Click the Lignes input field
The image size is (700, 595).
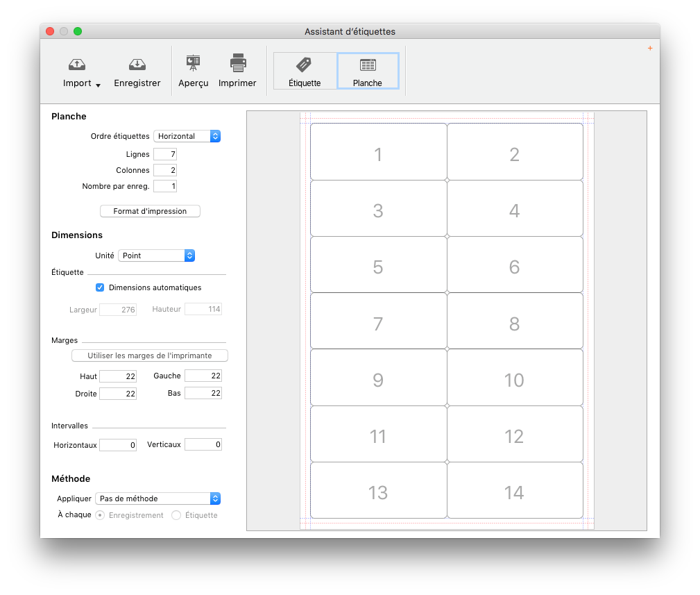click(x=165, y=154)
